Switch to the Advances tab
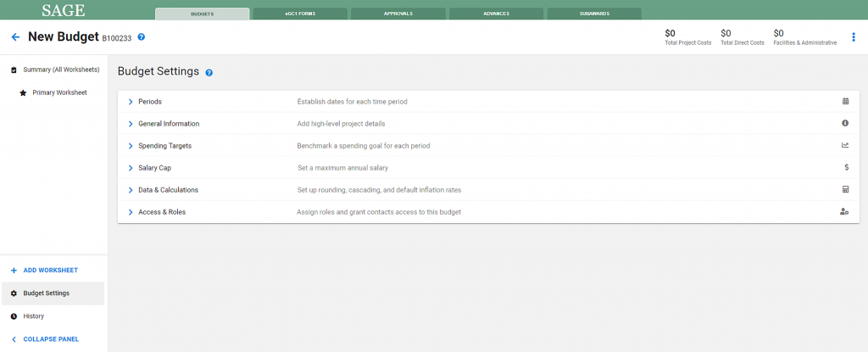The width and height of the screenshot is (868, 352). tap(496, 14)
